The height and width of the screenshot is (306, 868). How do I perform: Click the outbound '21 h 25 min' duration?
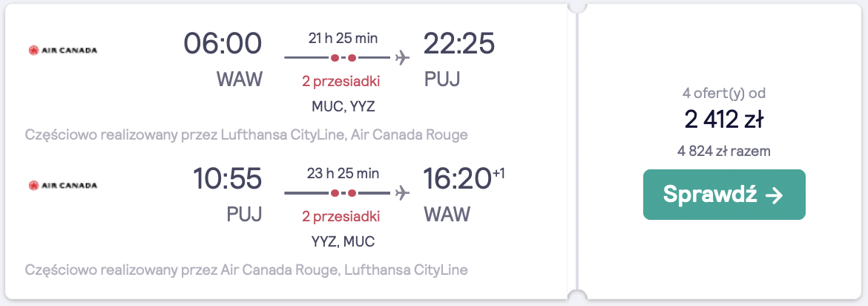(342, 37)
